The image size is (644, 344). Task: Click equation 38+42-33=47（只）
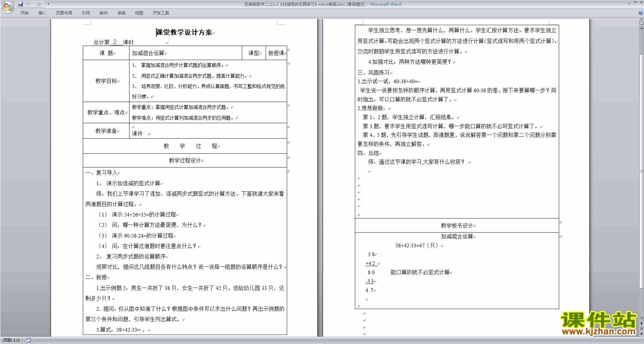[417, 245]
